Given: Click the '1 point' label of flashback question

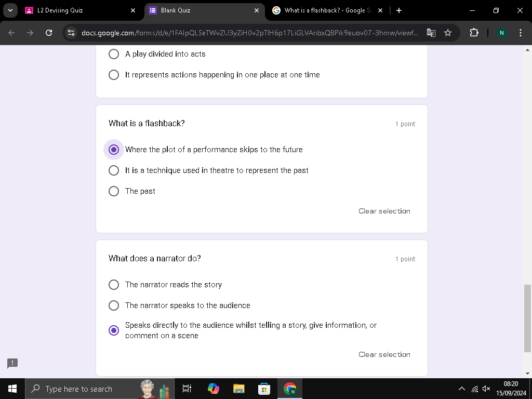Looking at the screenshot, I should (x=405, y=124).
